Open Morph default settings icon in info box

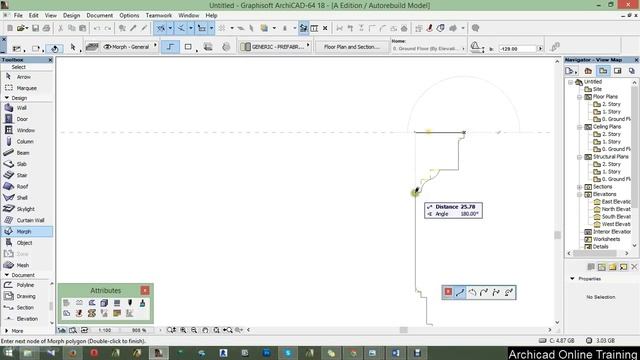92,47
